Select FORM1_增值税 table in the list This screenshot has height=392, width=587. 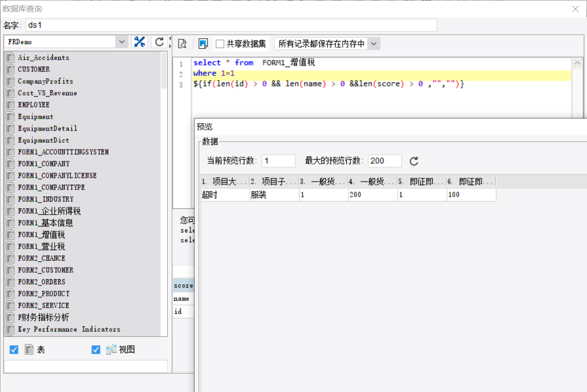[41, 235]
